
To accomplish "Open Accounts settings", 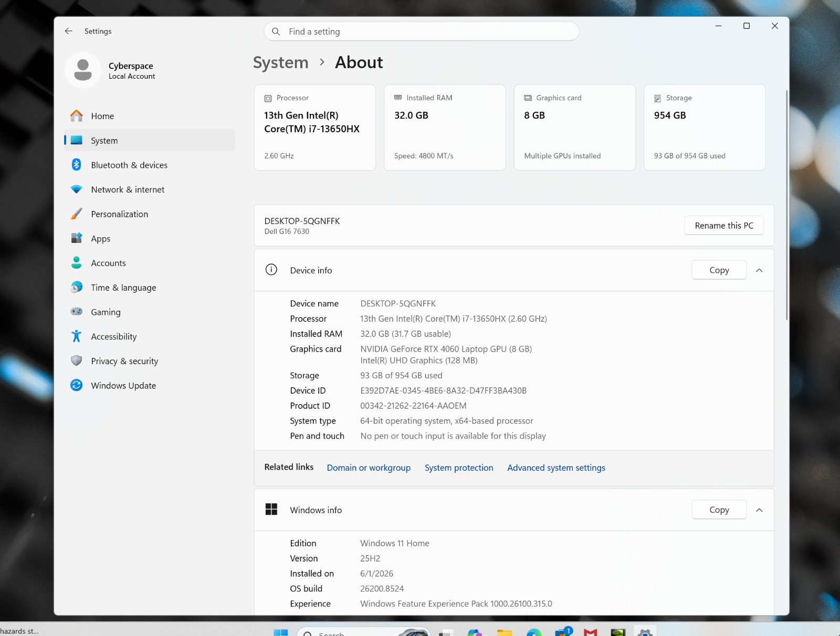I will pyautogui.click(x=150, y=263).
